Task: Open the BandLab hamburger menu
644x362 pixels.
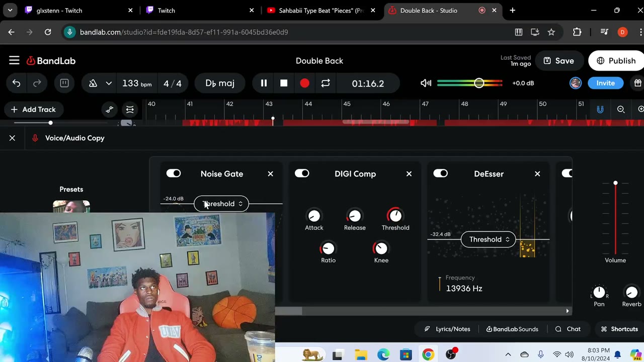Action: tap(14, 61)
